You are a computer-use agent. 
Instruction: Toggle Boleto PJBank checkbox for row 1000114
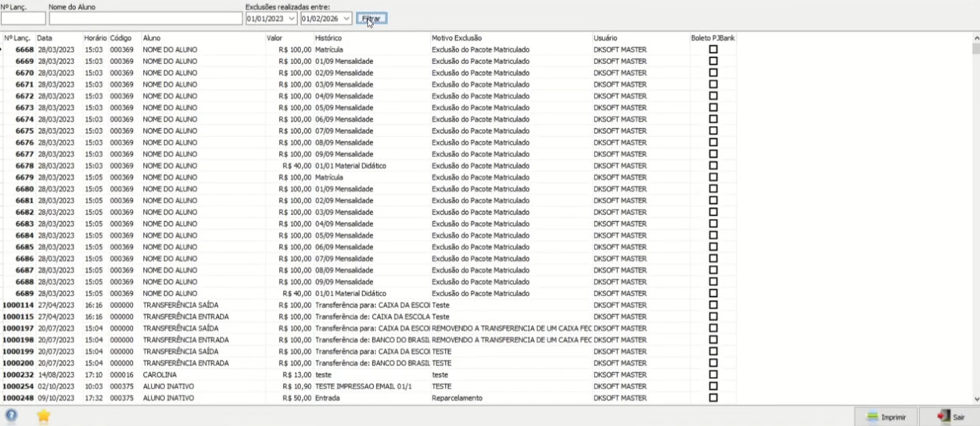[713, 305]
